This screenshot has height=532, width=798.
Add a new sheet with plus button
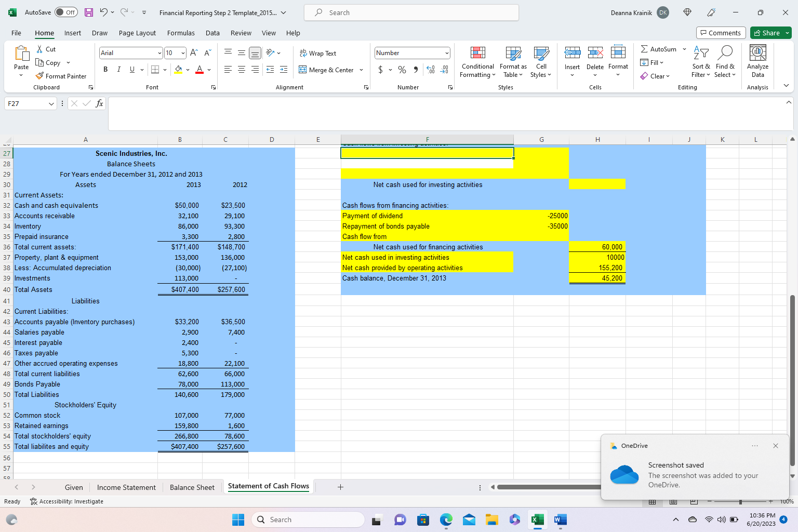340,487
